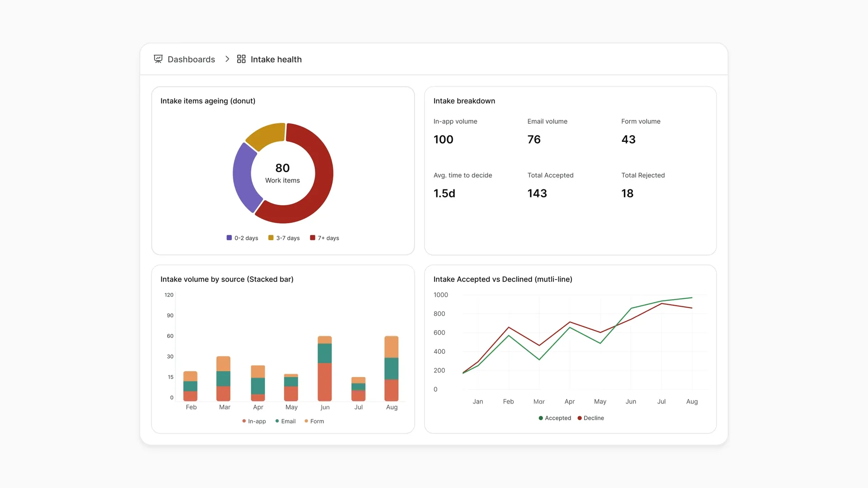Click the Intake Accepted vs Declined title
868x488 pixels.
coord(503,279)
